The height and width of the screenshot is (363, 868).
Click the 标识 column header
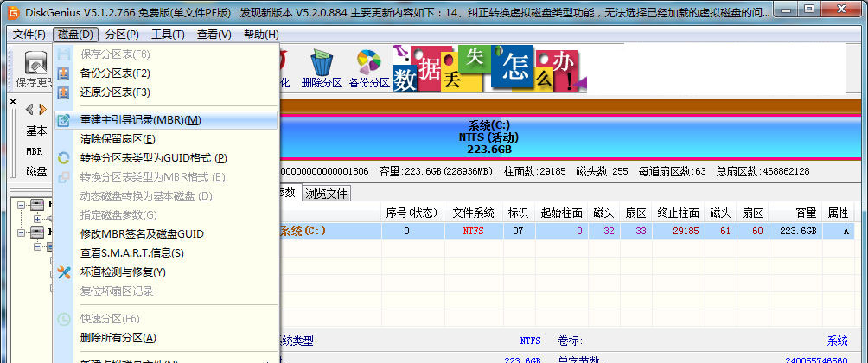[519, 213]
